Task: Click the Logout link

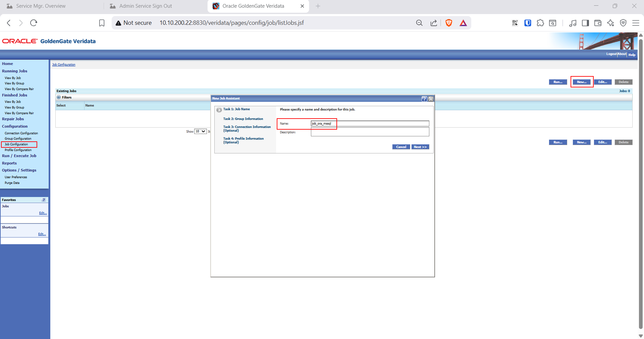Action: pyautogui.click(x=611, y=54)
